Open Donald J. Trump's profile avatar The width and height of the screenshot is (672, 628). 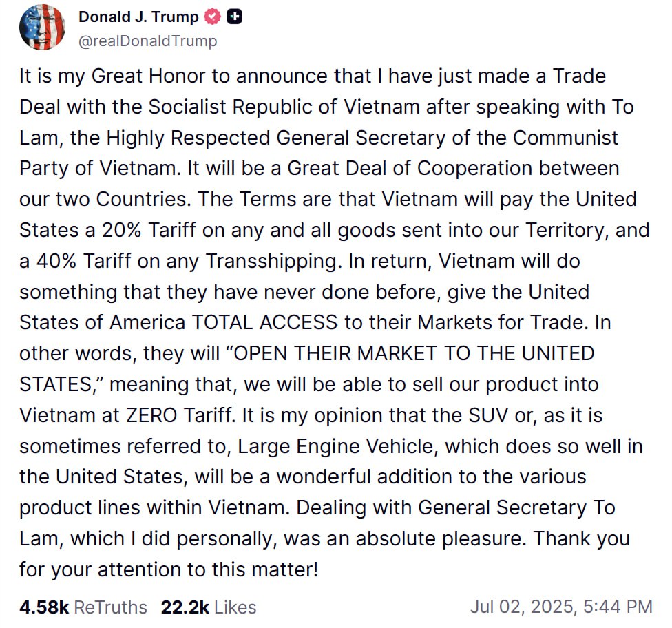pos(42,28)
